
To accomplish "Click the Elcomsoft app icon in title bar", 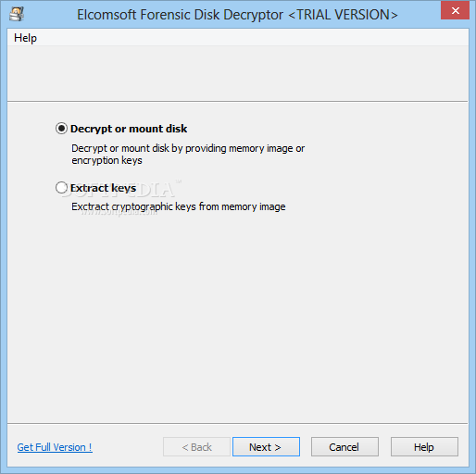I will point(17,14).
